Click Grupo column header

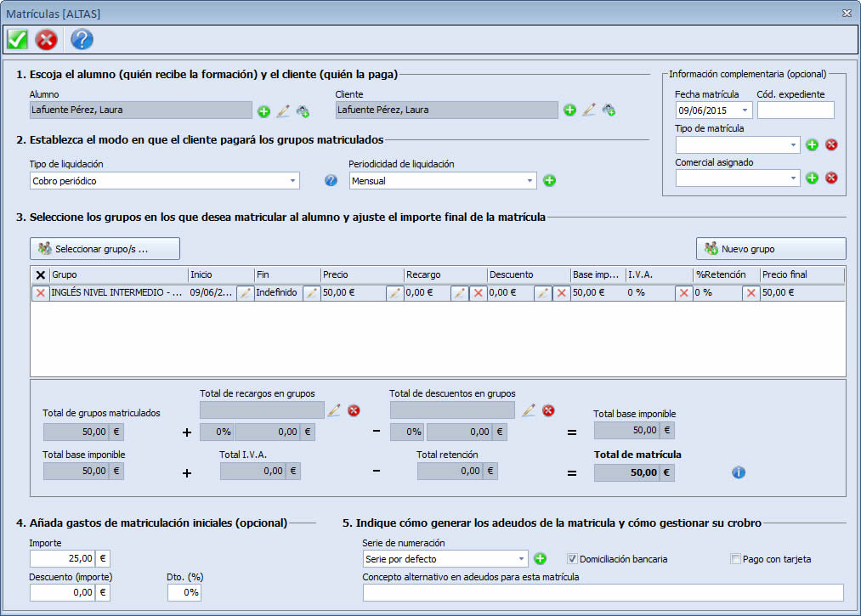click(x=119, y=274)
